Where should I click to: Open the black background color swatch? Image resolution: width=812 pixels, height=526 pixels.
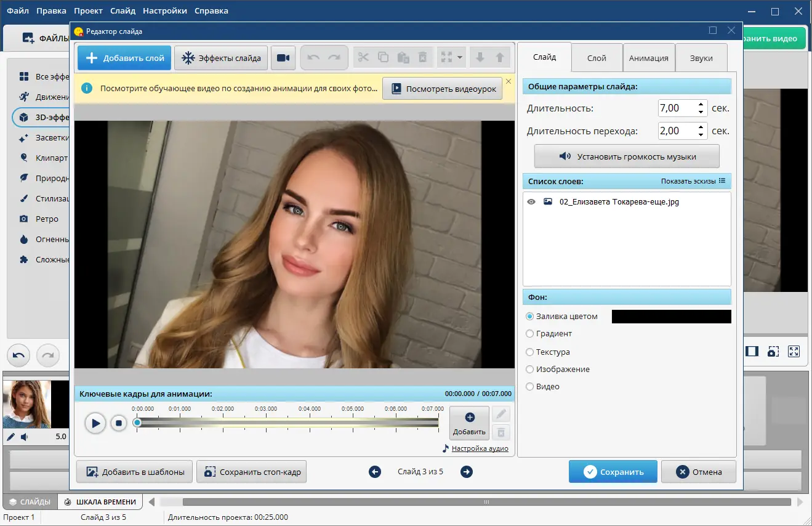[x=672, y=317]
